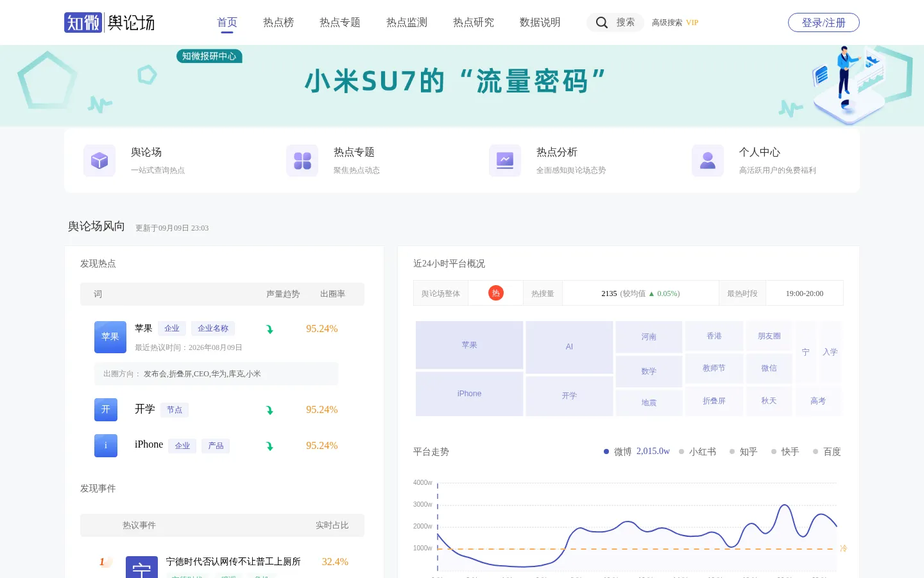Image resolution: width=924 pixels, height=578 pixels.
Task: Open the 个人中心 user icon
Action: pos(708,160)
